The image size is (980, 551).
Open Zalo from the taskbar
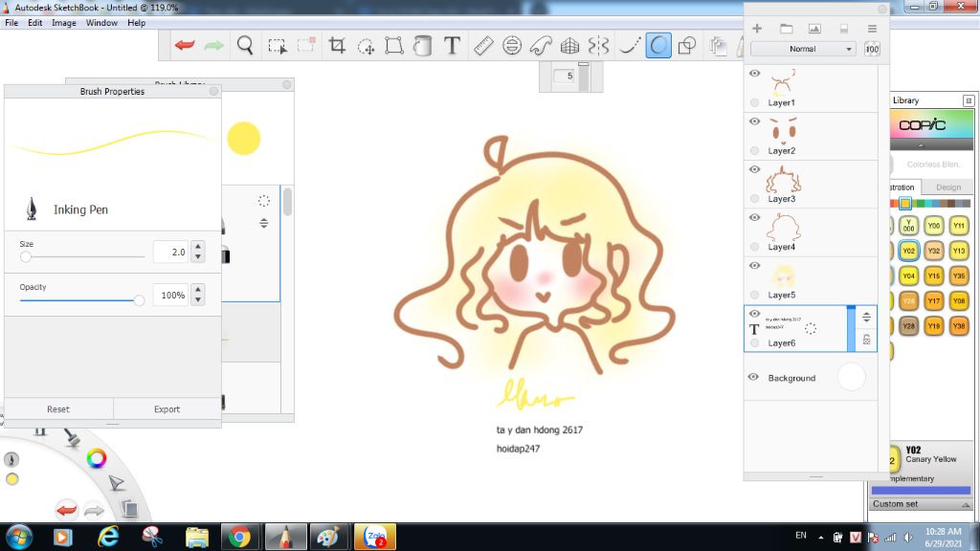pyautogui.click(x=375, y=537)
